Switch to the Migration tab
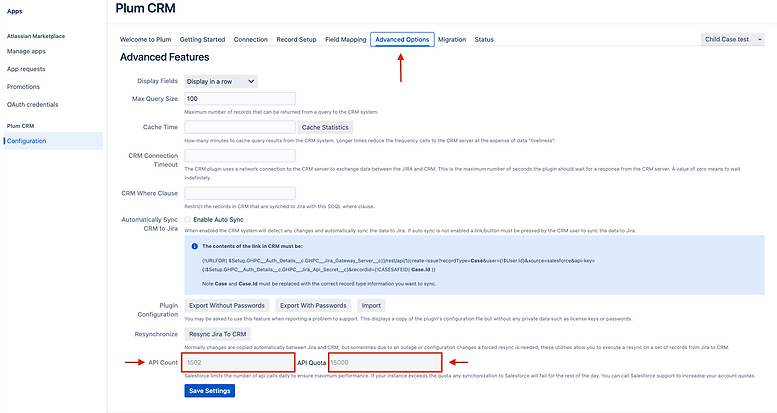The height and width of the screenshot is (413, 777). coord(452,39)
